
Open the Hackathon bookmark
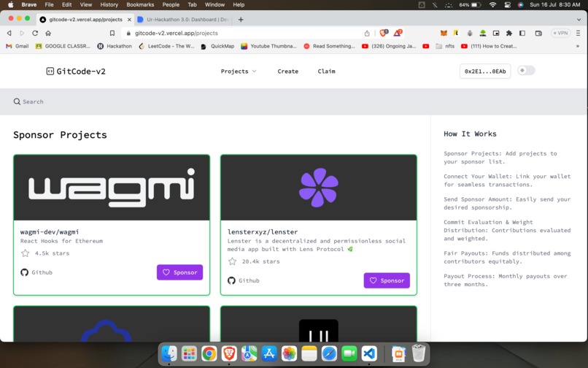click(x=115, y=46)
